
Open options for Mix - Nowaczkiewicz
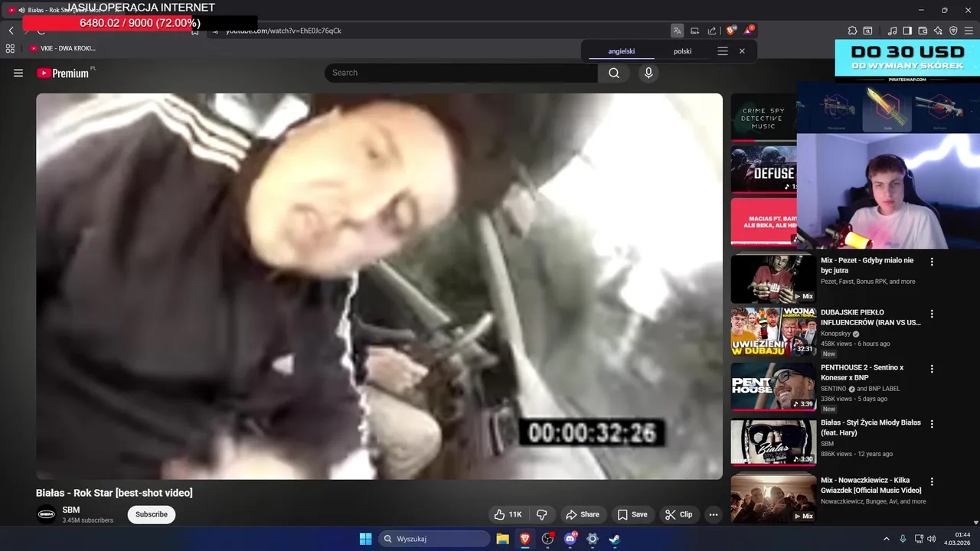tap(932, 482)
